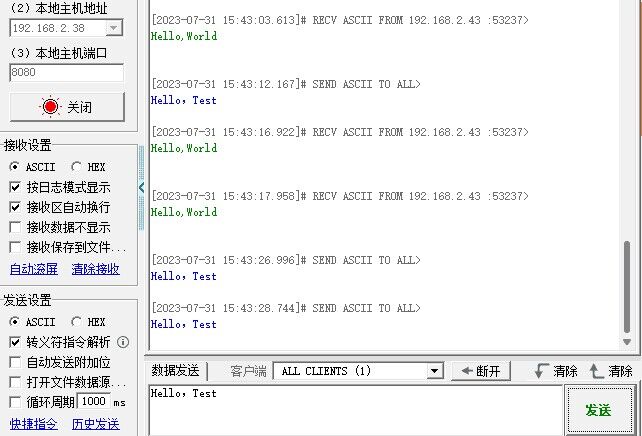Open the local host address dropdown
642x436 pixels.
pyautogui.click(x=113, y=29)
